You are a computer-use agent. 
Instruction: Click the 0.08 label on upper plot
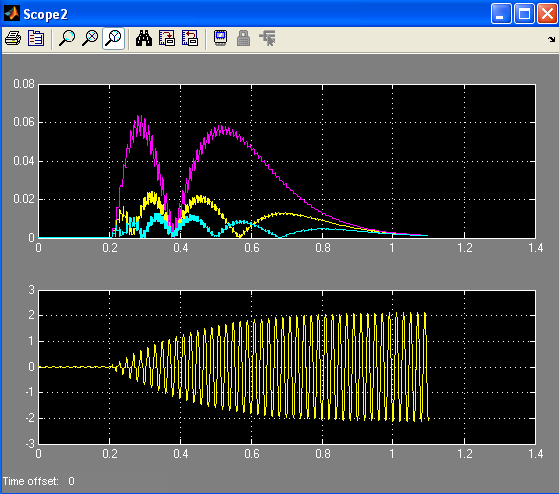coord(24,84)
